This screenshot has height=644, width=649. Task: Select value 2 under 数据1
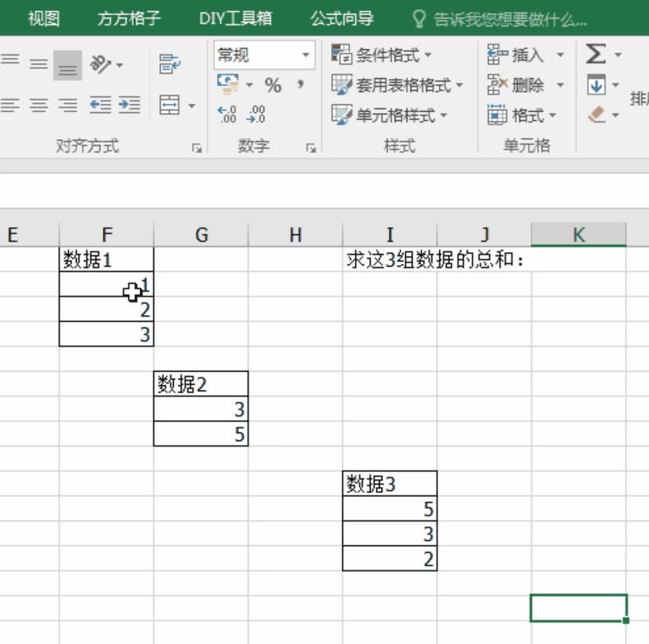pyautogui.click(x=107, y=310)
